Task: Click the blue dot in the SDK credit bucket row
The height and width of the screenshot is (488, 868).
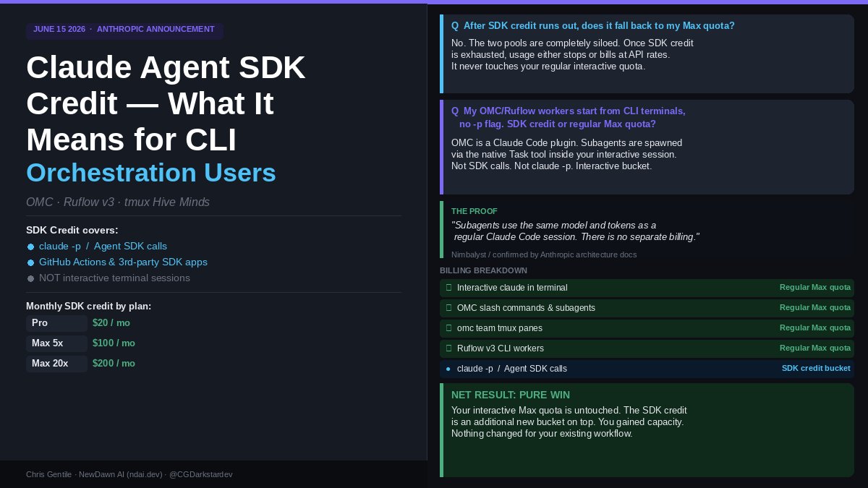Action: (x=448, y=369)
